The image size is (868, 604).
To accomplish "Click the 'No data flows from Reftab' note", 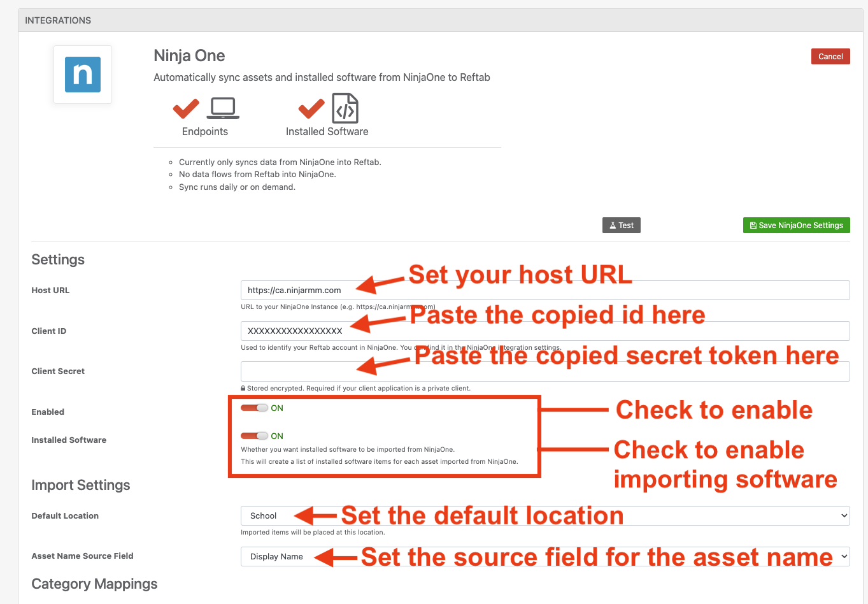I will point(257,174).
